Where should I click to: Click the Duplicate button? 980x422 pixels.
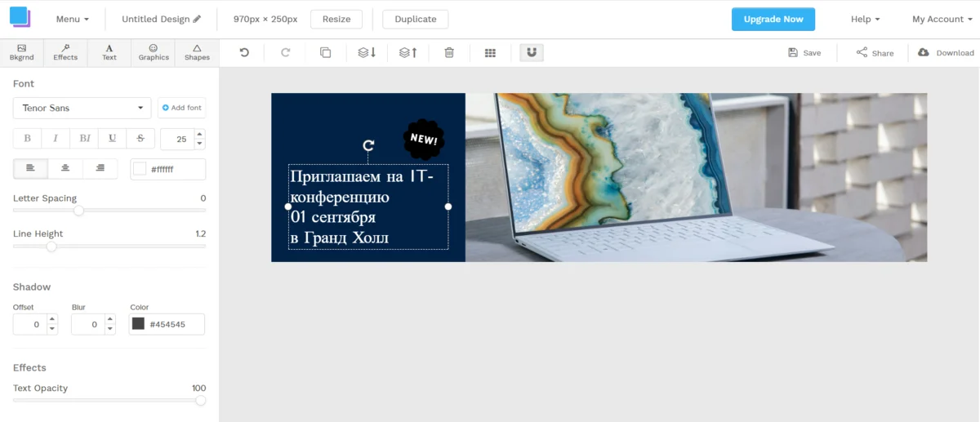[415, 19]
